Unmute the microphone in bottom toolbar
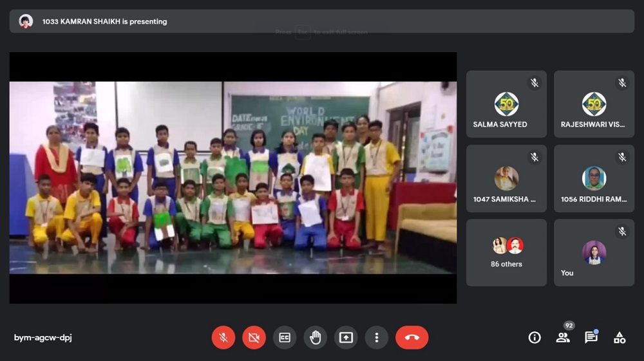The width and height of the screenshot is (644, 361). coord(223,337)
